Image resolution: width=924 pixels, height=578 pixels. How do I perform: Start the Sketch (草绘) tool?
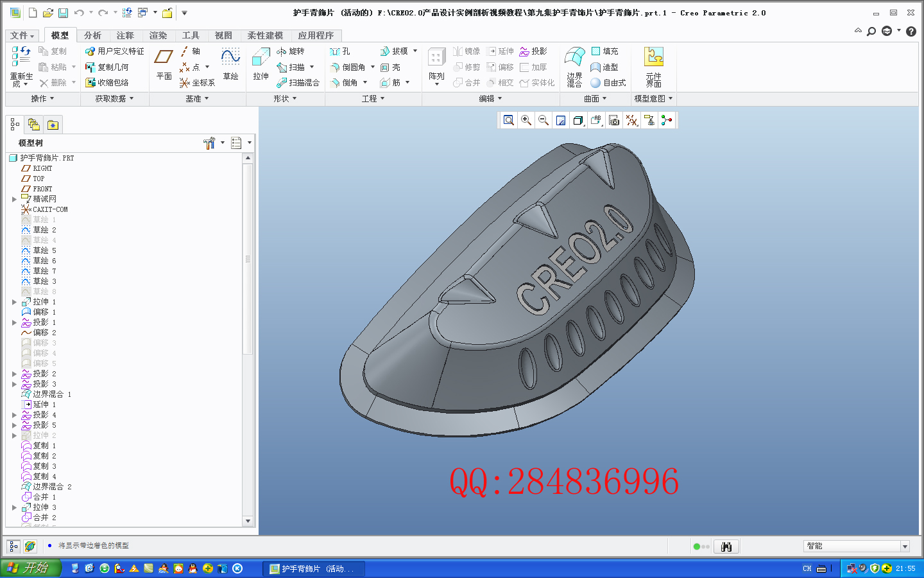pyautogui.click(x=230, y=64)
